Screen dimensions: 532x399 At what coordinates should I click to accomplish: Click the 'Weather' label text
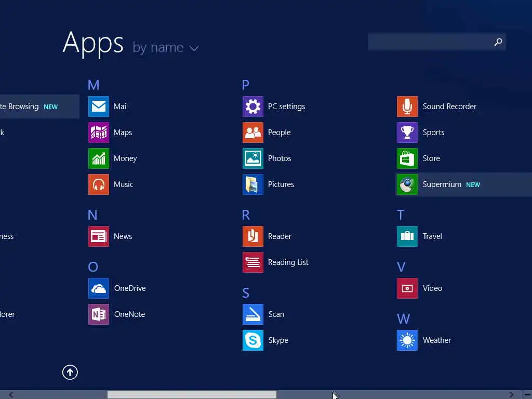tap(436, 340)
